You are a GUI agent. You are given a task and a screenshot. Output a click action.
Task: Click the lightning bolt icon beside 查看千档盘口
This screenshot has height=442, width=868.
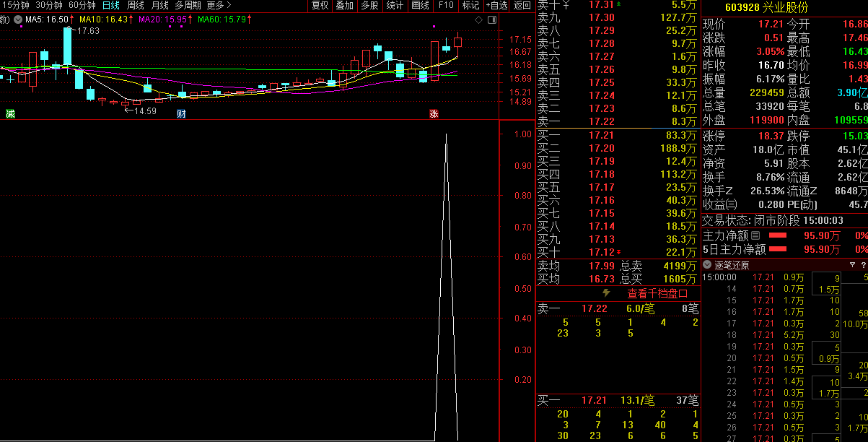pyautogui.click(x=606, y=293)
